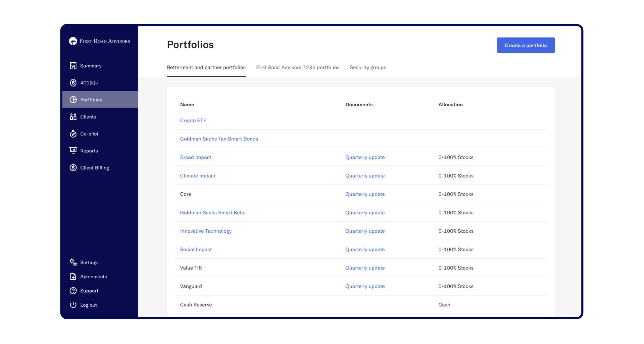The height and width of the screenshot is (344, 644).
Task: Open Agreements in the sidebar
Action: tap(94, 277)
